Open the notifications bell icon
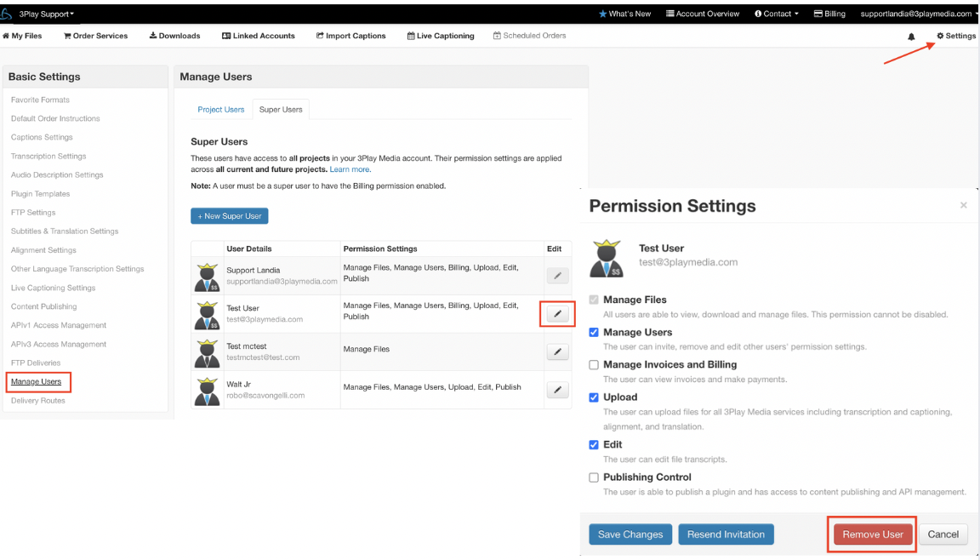This screenshot has width=980, height=560. point(911,37)
